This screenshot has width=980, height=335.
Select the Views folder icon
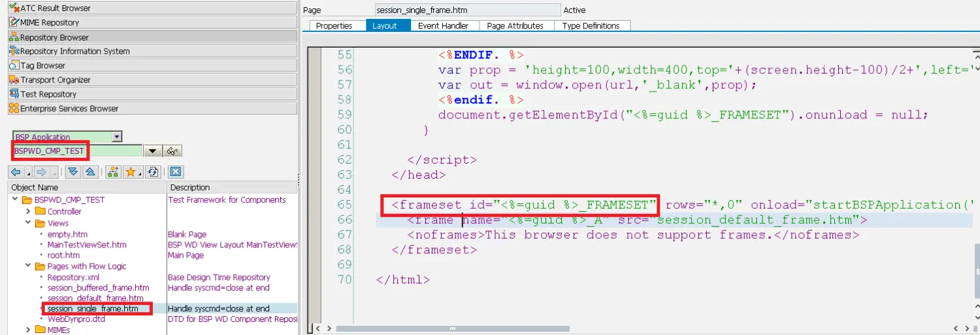pos(40,223)
